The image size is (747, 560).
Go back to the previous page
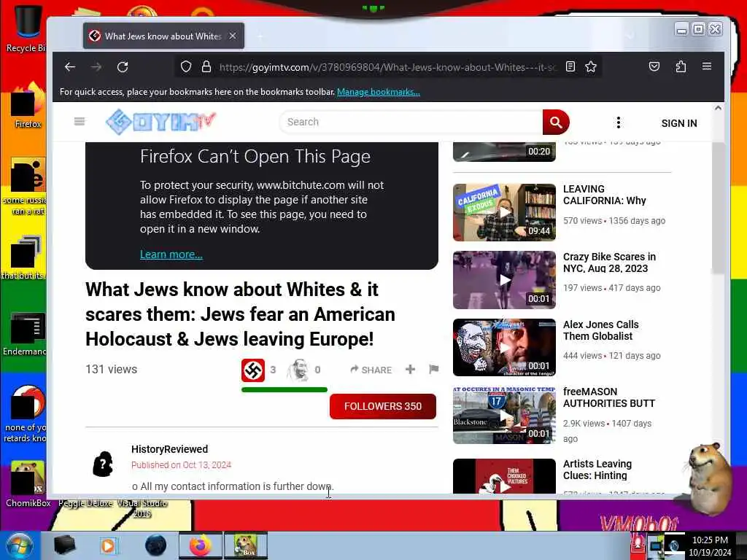click(70, 67)
